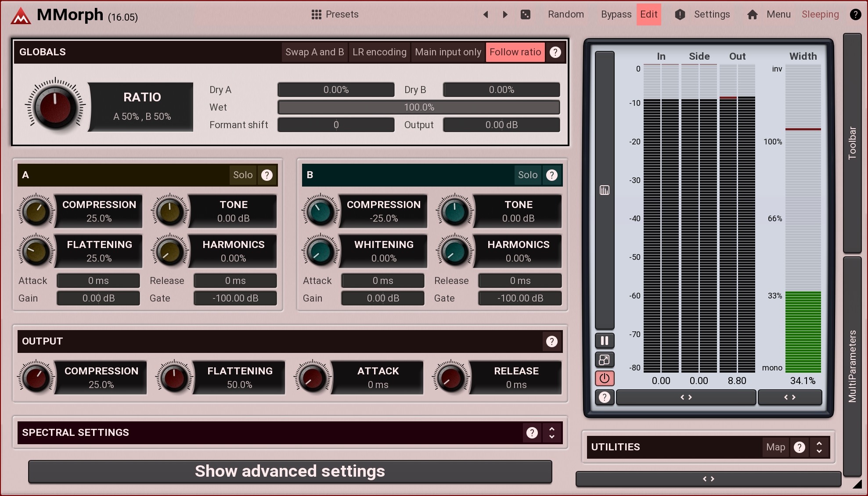Toggle the Bypass button
This screenshot has height=496, width=868.
click(x=616, y=14)
